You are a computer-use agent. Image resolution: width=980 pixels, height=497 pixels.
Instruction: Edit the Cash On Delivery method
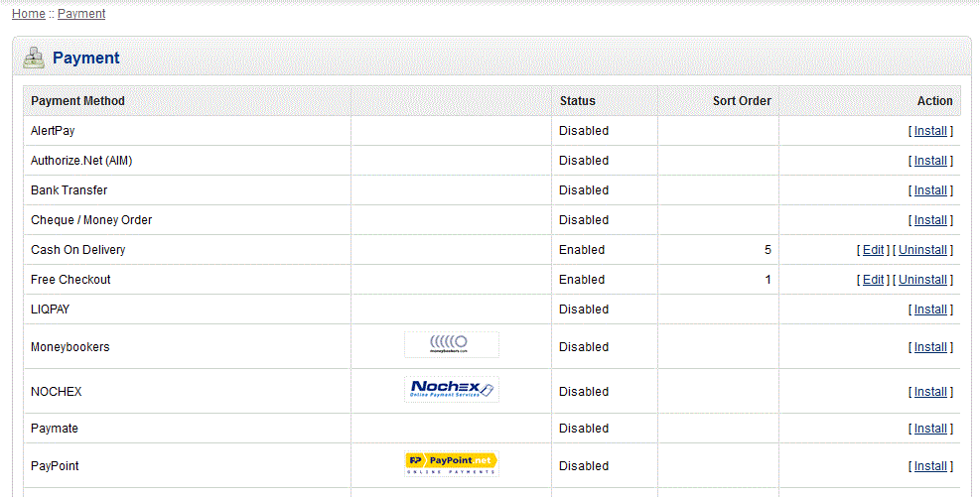(x=873, y=250)
